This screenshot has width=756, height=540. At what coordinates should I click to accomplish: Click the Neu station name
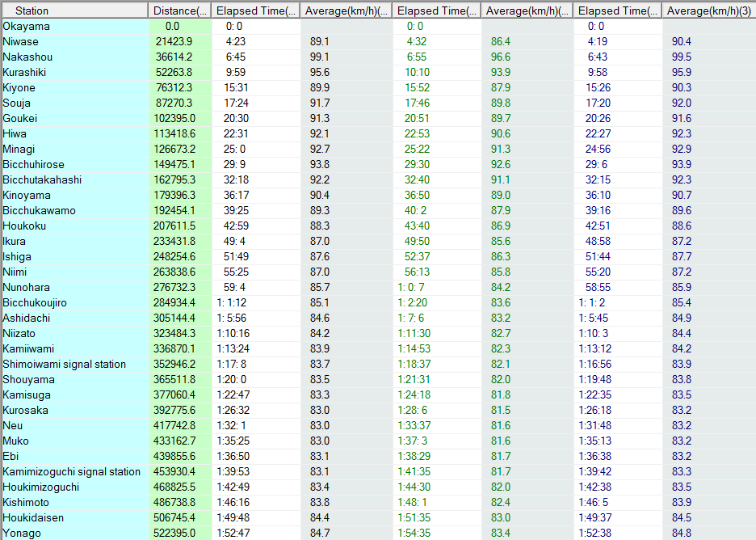(13, 426)
